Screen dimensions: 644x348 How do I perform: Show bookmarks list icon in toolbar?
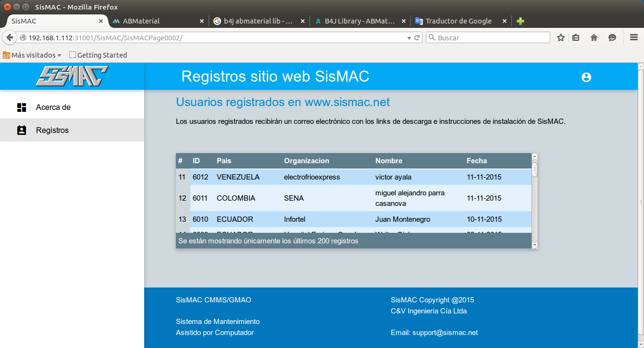pyautogui.click(x=576, y=37)
